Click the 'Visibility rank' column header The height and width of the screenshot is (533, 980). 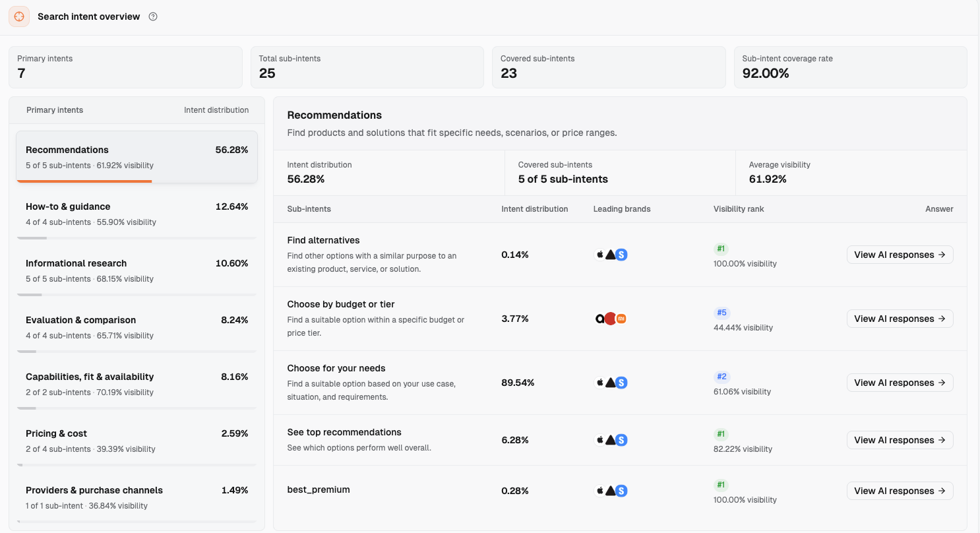pyautogui.click(x=739, y=209)
